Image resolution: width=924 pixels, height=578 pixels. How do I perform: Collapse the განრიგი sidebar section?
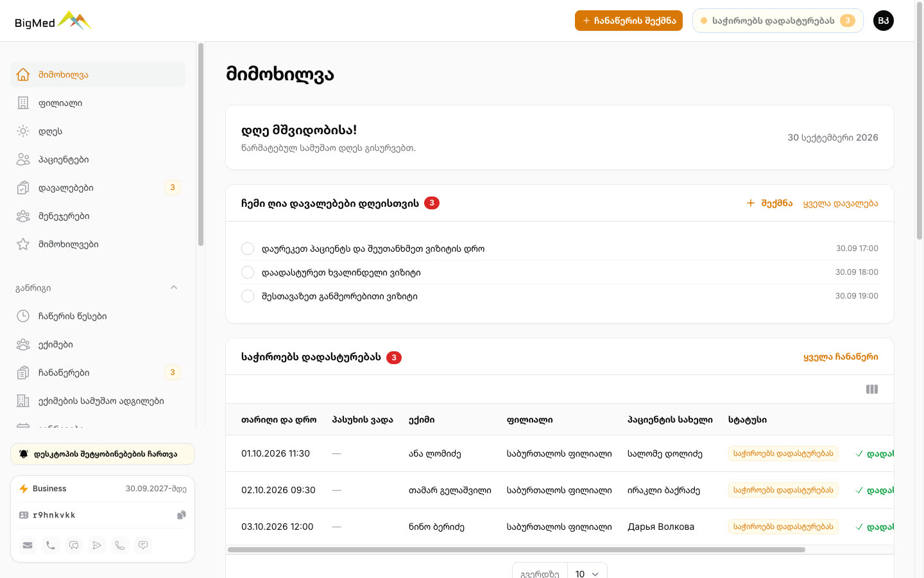tap(174, 288)
